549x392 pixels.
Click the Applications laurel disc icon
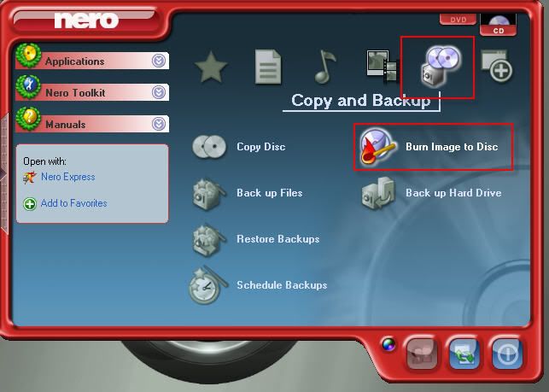28,56
